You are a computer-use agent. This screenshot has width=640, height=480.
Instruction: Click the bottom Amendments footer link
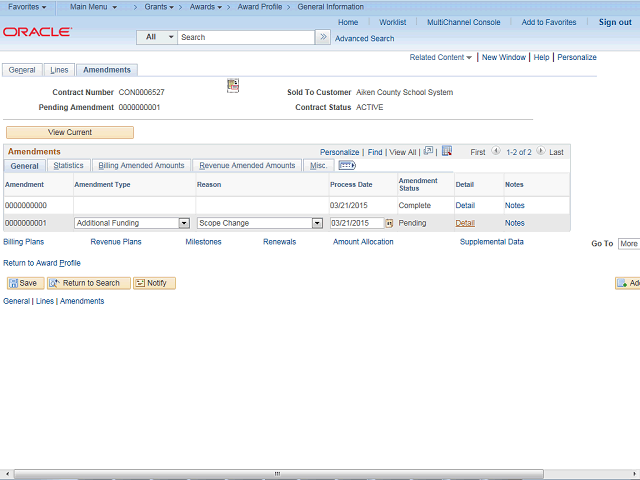(x=82, y=301)
